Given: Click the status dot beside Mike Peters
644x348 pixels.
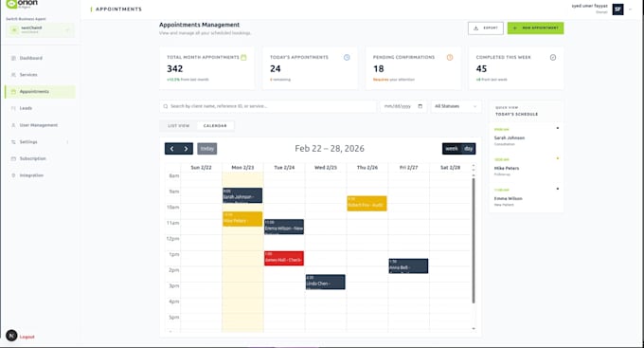Looking at the screenshot, I should pyautogui.click(x=557, y=158).
